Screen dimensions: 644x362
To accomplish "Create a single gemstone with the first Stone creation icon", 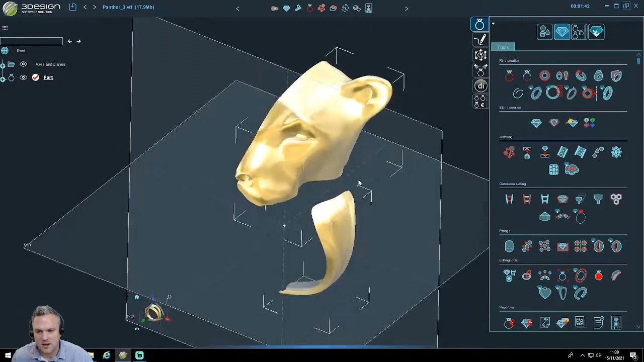I will (536, 123).
